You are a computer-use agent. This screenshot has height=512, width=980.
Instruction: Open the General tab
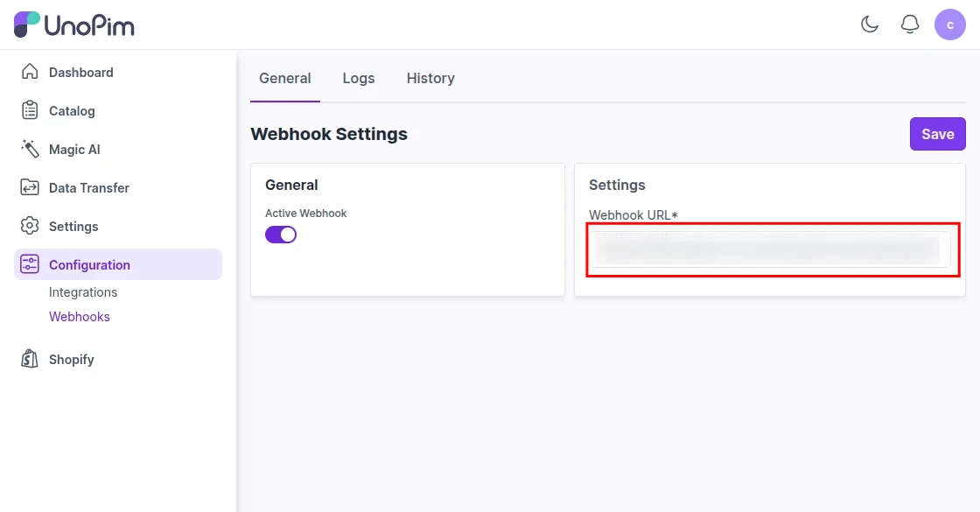point(285,78)
